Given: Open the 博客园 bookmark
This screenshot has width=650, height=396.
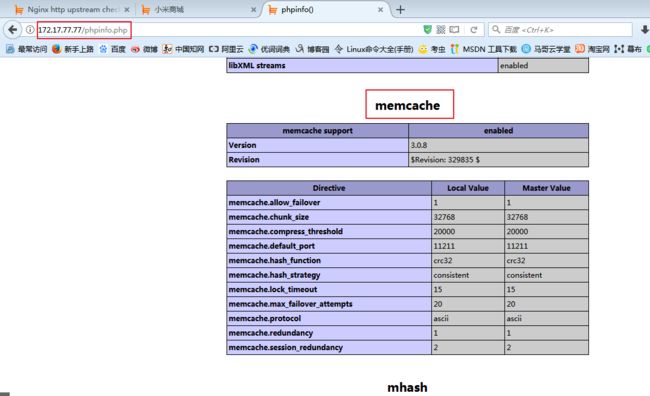Looking at the screenshot, I should (312, 49).
